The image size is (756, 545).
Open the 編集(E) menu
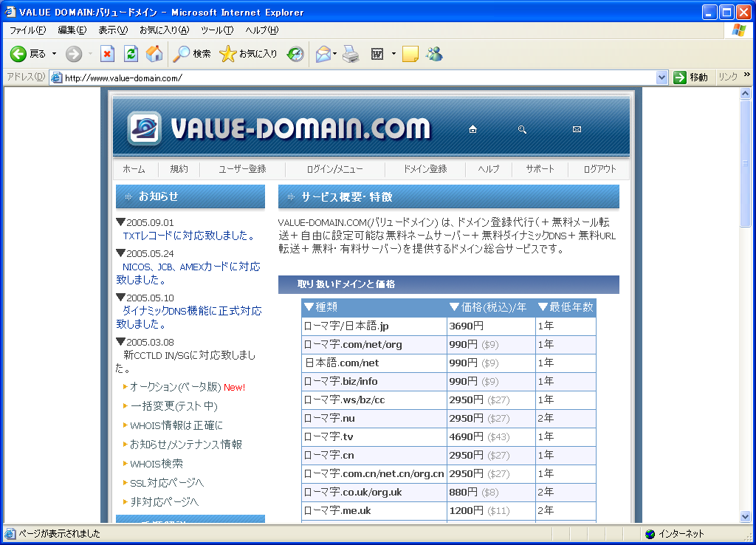click(x=72, y=30)
